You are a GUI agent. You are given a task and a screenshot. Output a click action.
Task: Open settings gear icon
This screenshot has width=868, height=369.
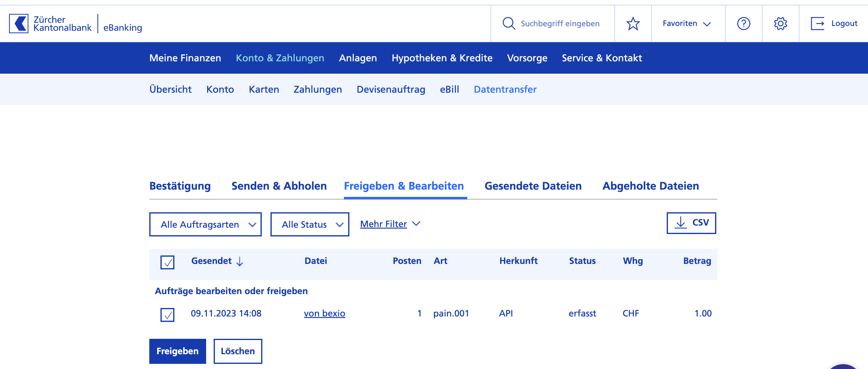point(780,24)
